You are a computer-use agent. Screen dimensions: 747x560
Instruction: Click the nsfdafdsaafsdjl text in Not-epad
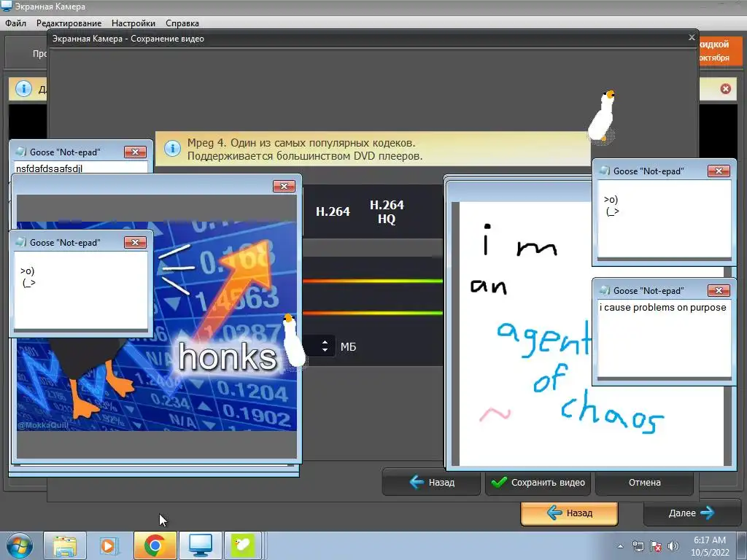pyautogui.click(x=49, y=168)
